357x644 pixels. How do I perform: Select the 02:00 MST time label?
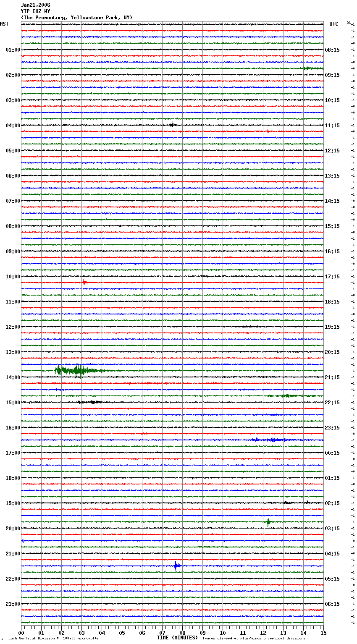13,75
